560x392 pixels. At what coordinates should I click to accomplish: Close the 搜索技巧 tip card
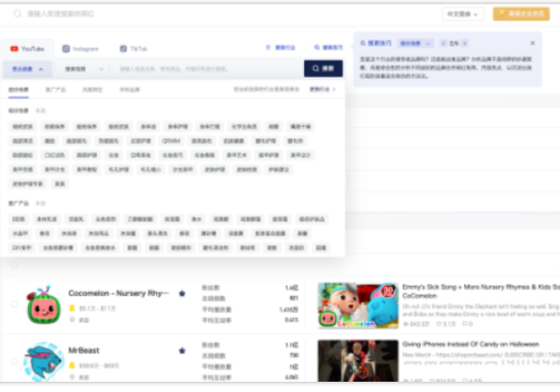click(x=533, y=43)
